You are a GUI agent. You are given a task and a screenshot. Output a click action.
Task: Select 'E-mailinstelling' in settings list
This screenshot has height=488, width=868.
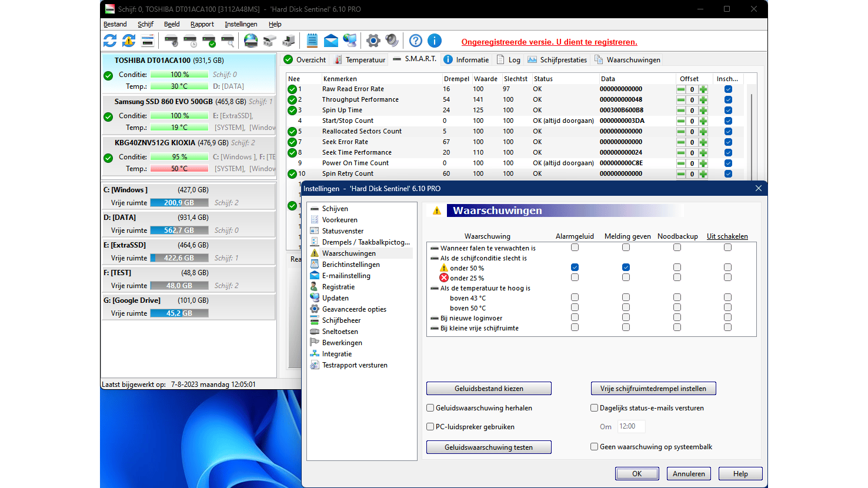tap(346, 276)
